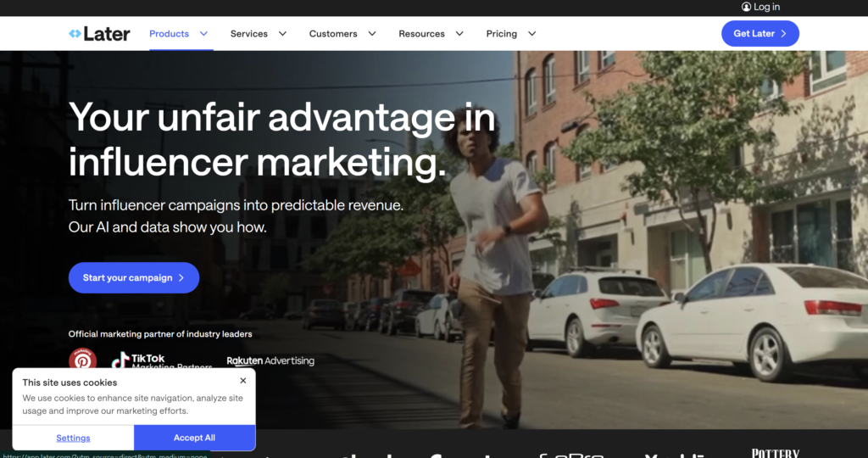
Task: Expand the Services dropdown chevron
Action: click(282, 34)
